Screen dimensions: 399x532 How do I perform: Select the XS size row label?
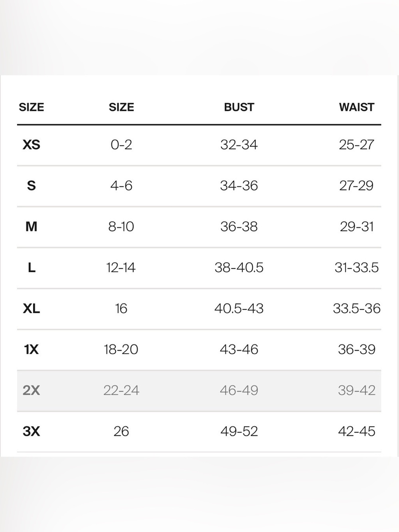pyautogui.click(x=31, y=144)
